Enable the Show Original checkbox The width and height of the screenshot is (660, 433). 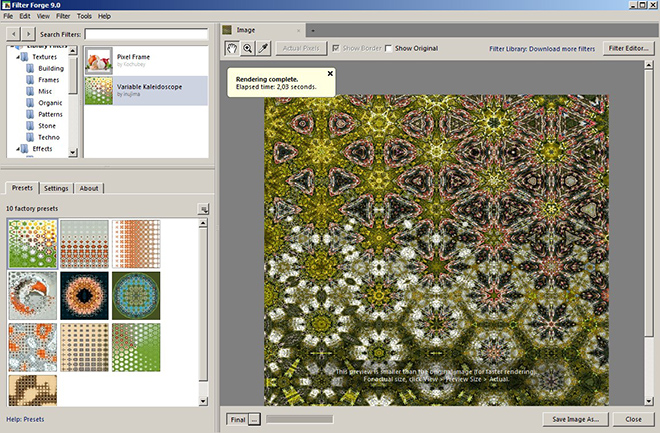pos(389,48)
